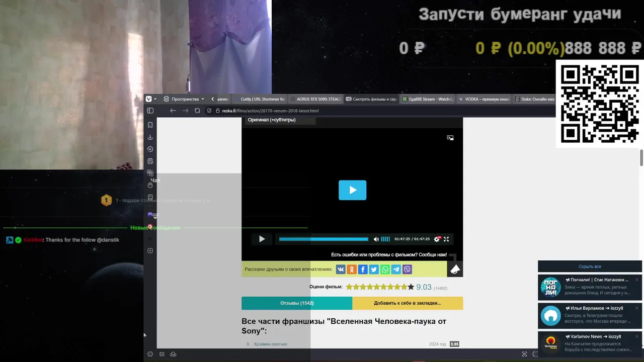Click the tab-strip back chevron
Screen dimensions: 644x362
[212, 99]
